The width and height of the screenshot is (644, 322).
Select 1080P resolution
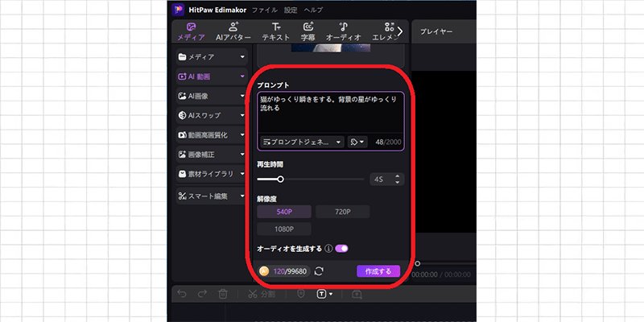(284, 229)
